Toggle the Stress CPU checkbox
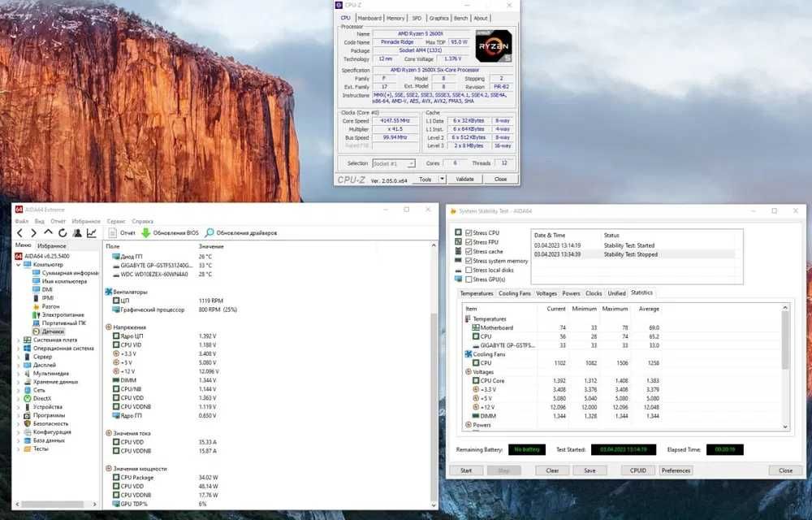This screenshot has height=520, width=812. pyautogui.click(x=469, y=233)
